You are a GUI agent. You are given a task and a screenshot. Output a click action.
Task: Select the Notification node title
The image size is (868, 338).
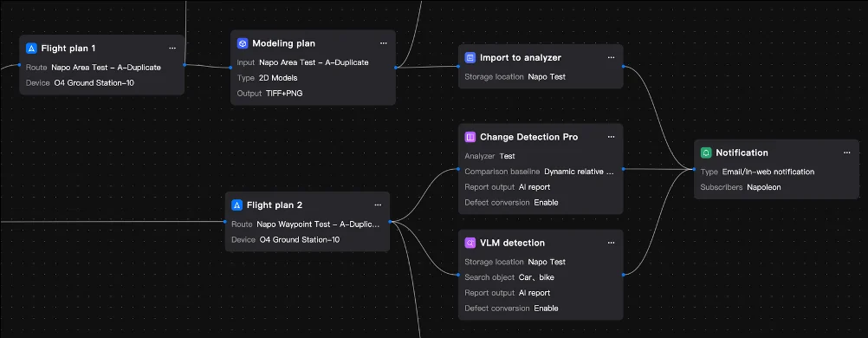[x=742, y=153]
